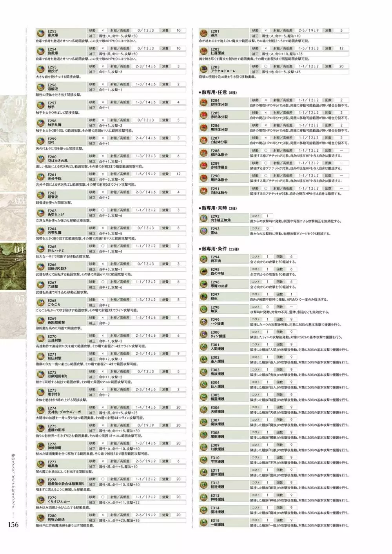Select the E291 白粘体融合 skill icon
This screenshot has height=554, width=392.
click(203, 191)
